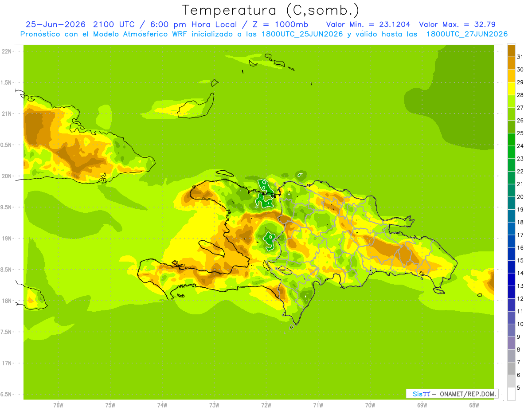Click the '10' legend label
Viewport: 532px width, 411px height.
[x=520, y=324]
